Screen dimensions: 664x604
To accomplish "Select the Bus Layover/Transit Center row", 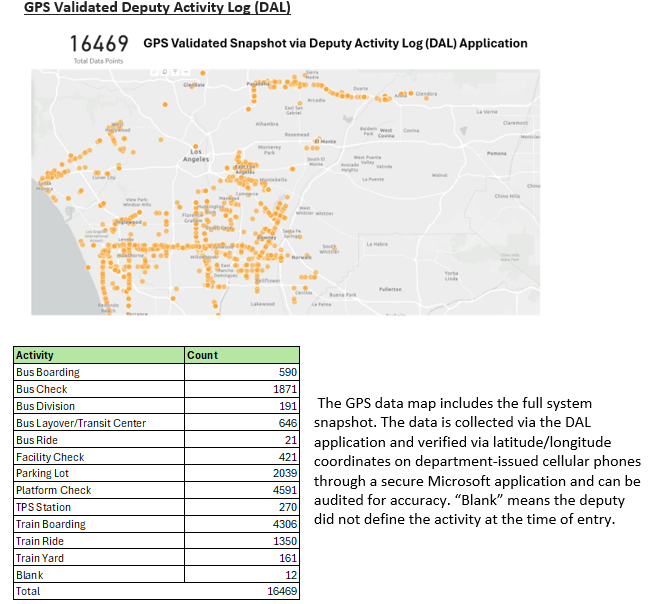I will tap(81, 423).
